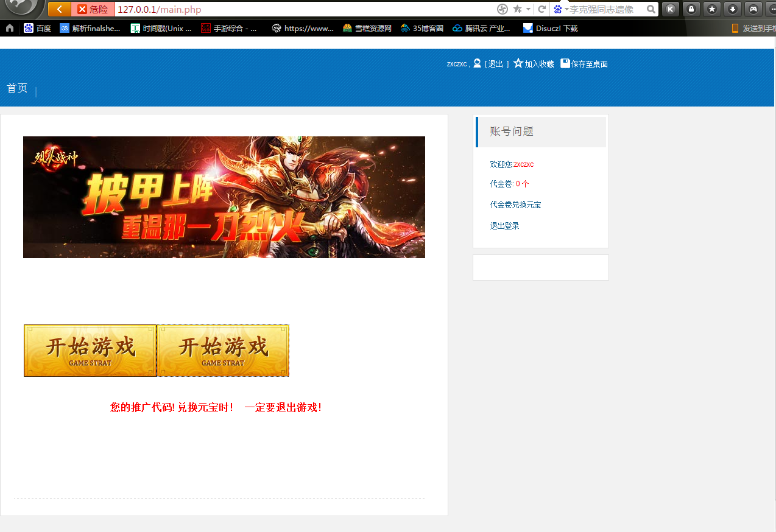Open the 代金卷兑换元宝 link
Viewport: 776px width, 532px height.
(515, 205)
